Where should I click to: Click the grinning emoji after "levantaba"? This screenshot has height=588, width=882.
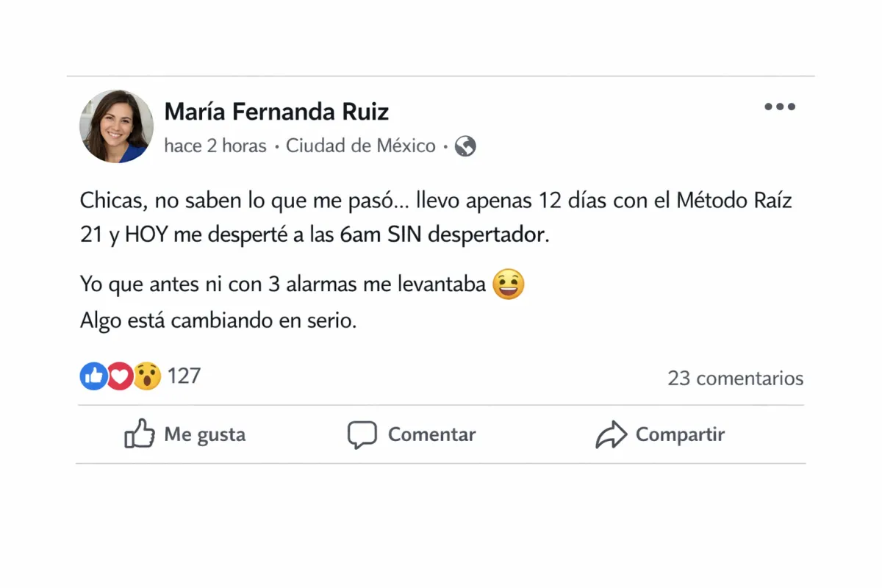coord(509,284)
